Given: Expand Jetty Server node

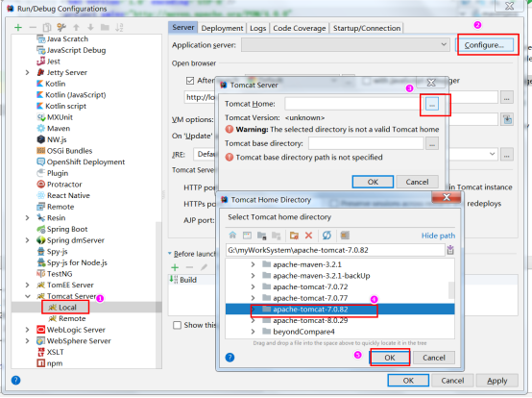Looking at the screenshot, I should 28,72.
